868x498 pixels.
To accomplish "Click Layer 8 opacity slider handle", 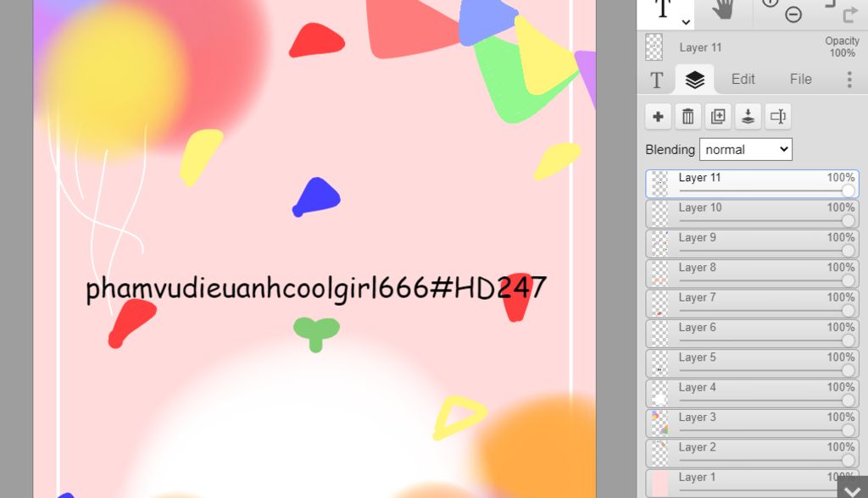I will pyautogui.click(x=848, y=280).
